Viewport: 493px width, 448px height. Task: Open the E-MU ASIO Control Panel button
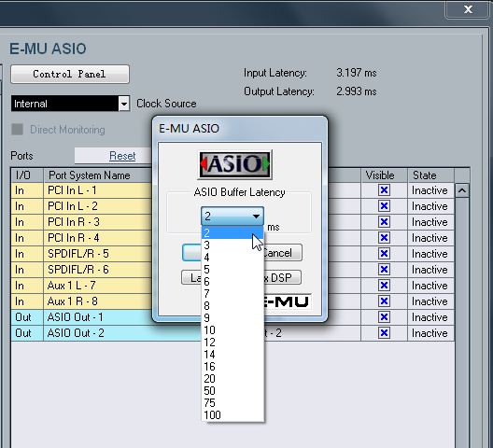coord(70,74)
